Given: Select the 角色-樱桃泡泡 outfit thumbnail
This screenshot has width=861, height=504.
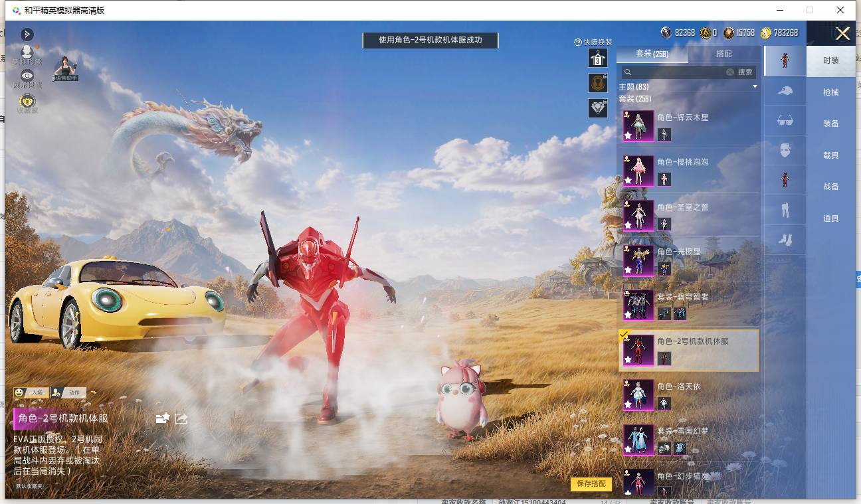Looking at the screenshot, I should 639,171.
